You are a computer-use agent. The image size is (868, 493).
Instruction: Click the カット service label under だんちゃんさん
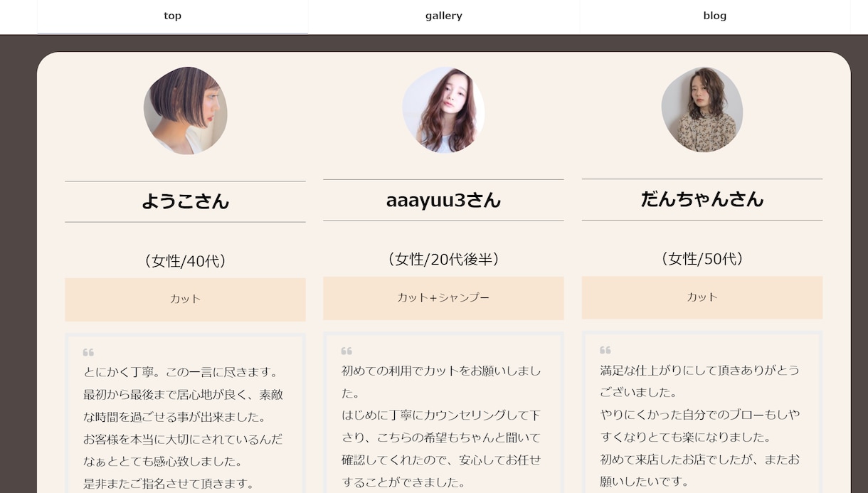click(x=702, y=297)
